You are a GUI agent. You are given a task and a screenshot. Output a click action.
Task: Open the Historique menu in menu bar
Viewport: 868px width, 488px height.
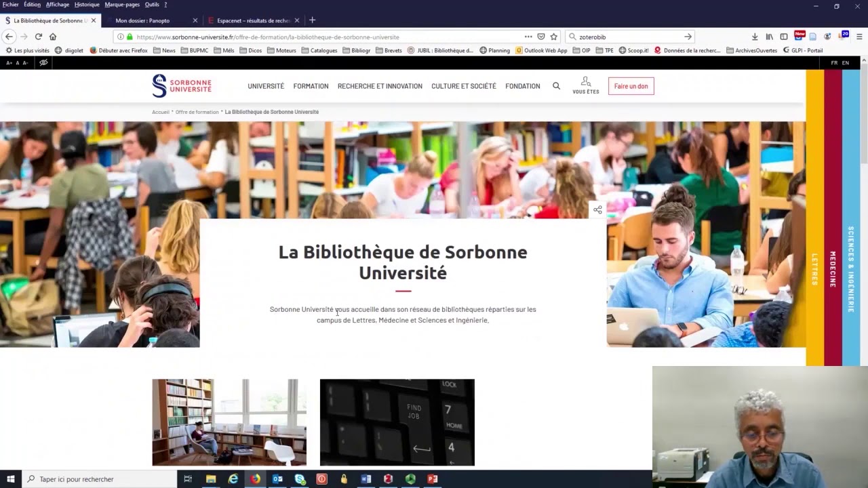[x=87, y=5]
